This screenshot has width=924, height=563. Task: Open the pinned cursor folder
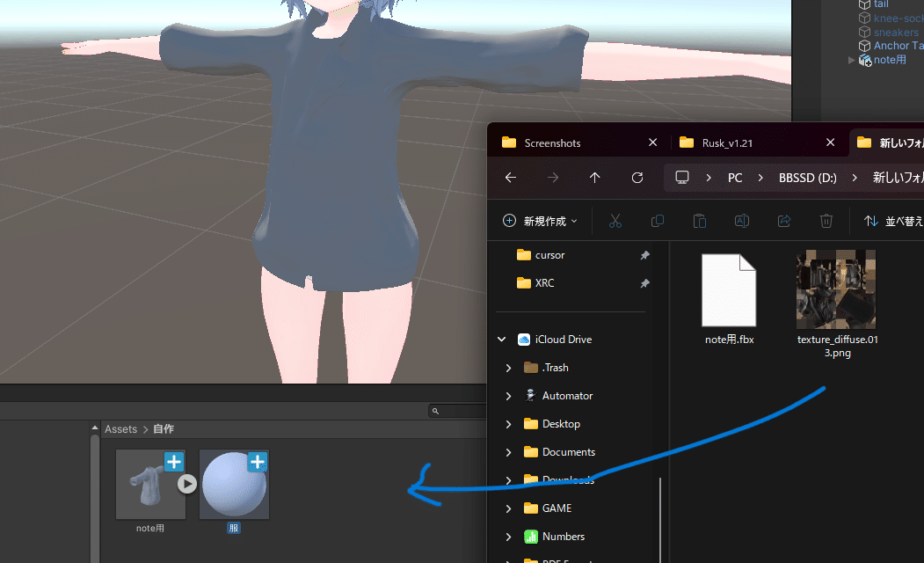549,255
